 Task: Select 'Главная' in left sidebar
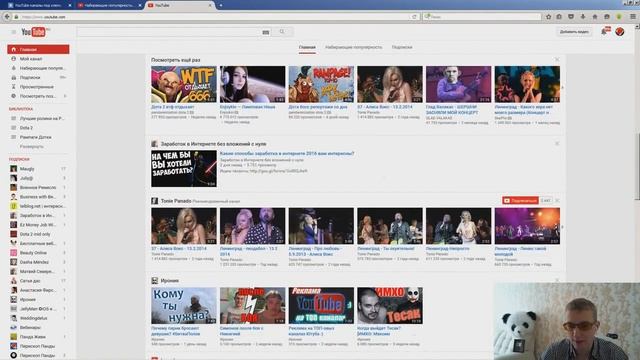(38, 49)
